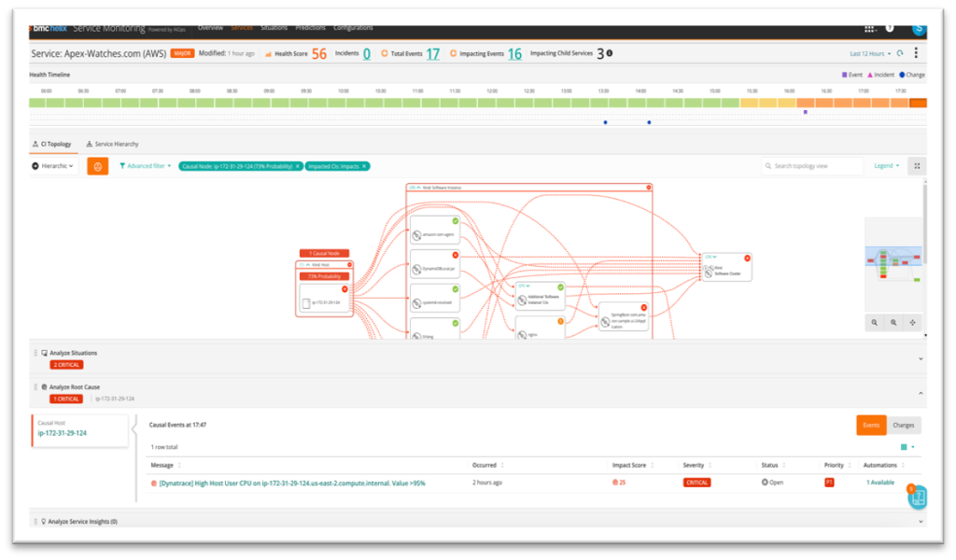Open the apps grid launcher icon
Image resolution: width=956 pixels, height=560 pixels.
click(869, 29)
